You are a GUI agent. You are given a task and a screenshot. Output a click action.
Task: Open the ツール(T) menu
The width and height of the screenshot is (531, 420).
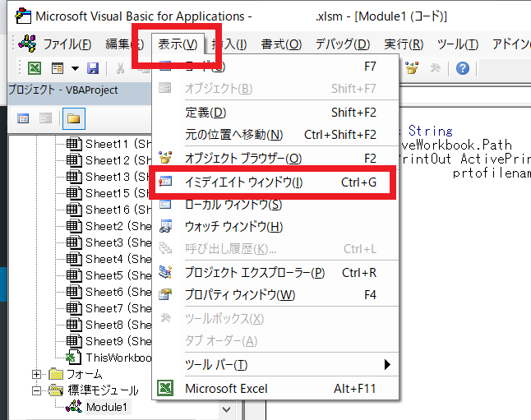coord(458,44)
